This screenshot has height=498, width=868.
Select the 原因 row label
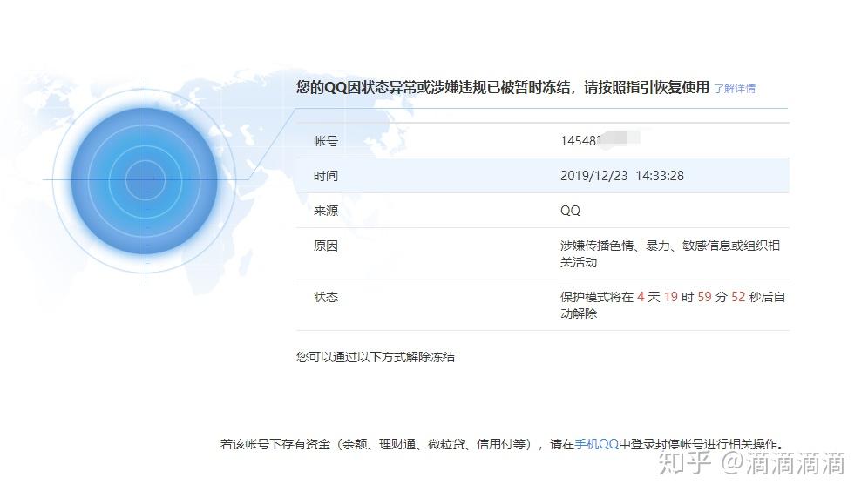pyautogui.click(x=326, y=246)
